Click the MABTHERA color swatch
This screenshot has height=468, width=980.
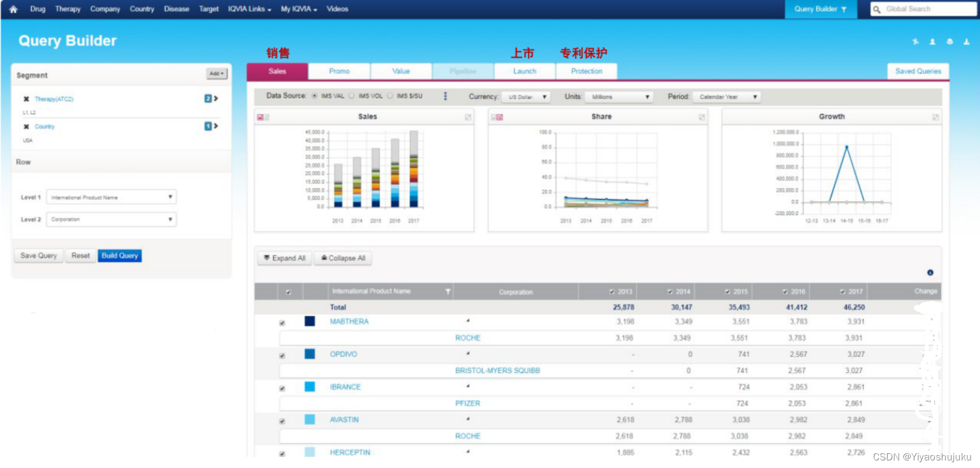(310, 321)
